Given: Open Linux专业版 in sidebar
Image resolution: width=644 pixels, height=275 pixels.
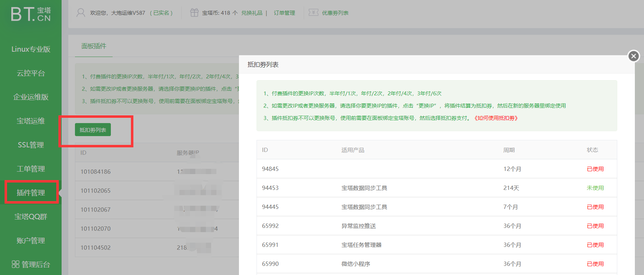Looking at the screenshot, I should pos(31,49).
